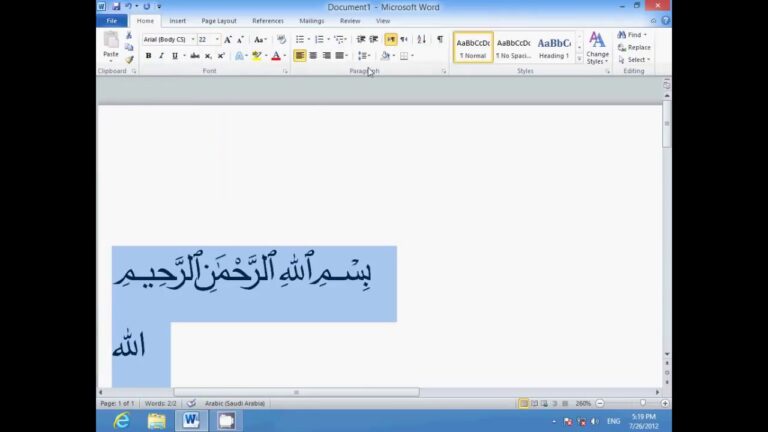768x432 pixels.
Task: Expand the Styles gallery More arrow
Action: 579,59
